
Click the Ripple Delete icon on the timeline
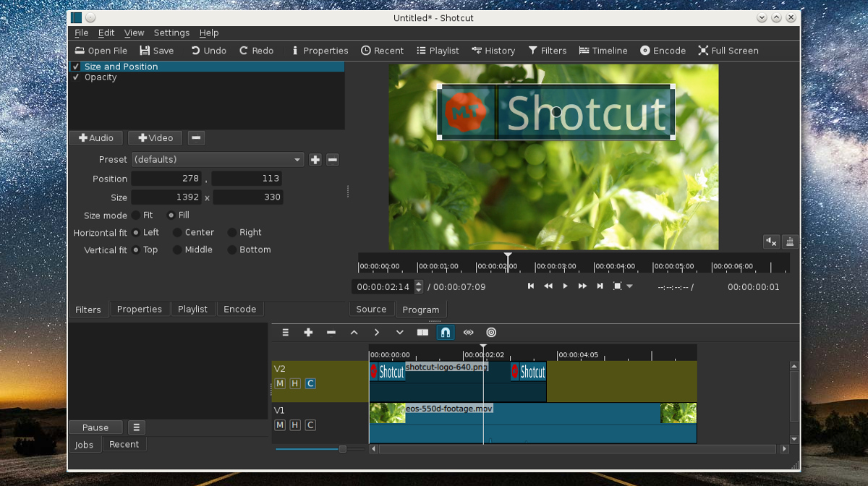click(331, 333)
